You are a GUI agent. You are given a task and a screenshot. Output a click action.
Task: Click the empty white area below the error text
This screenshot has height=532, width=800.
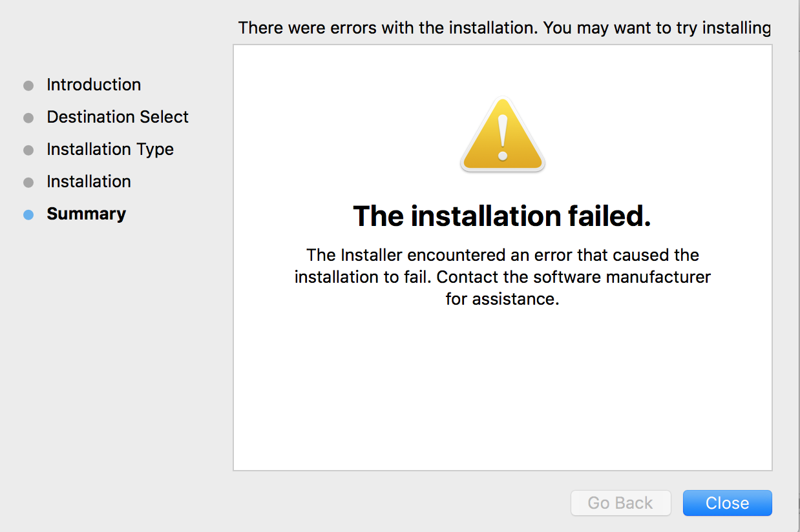(502, 394)
